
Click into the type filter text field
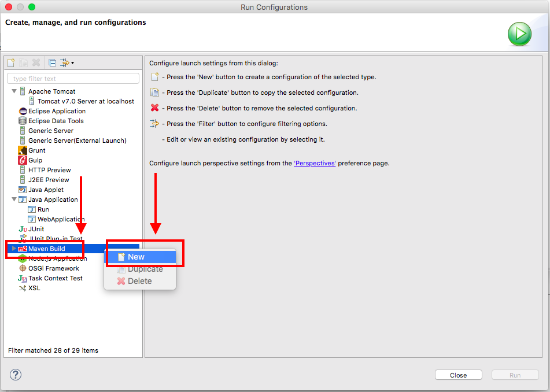point(73,79)
